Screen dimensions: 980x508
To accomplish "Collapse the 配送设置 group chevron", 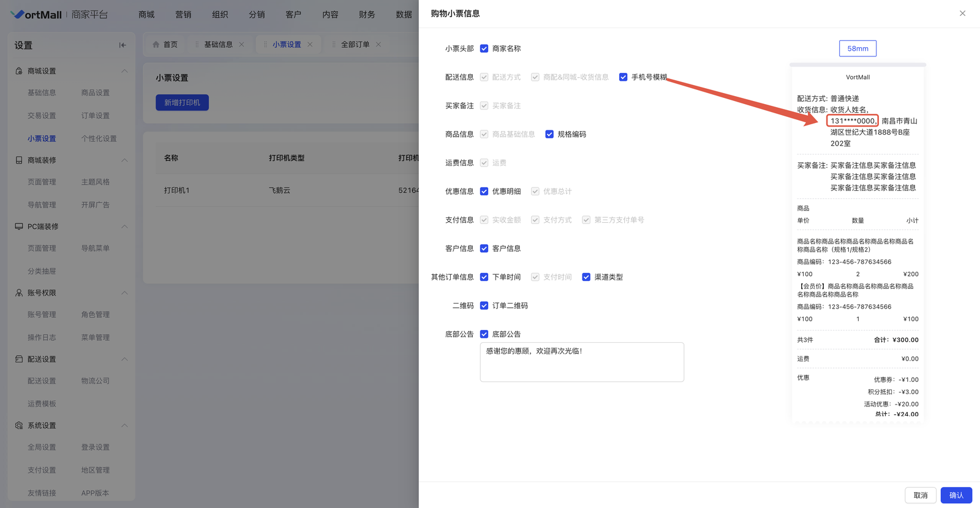I will tap(124, 359).
